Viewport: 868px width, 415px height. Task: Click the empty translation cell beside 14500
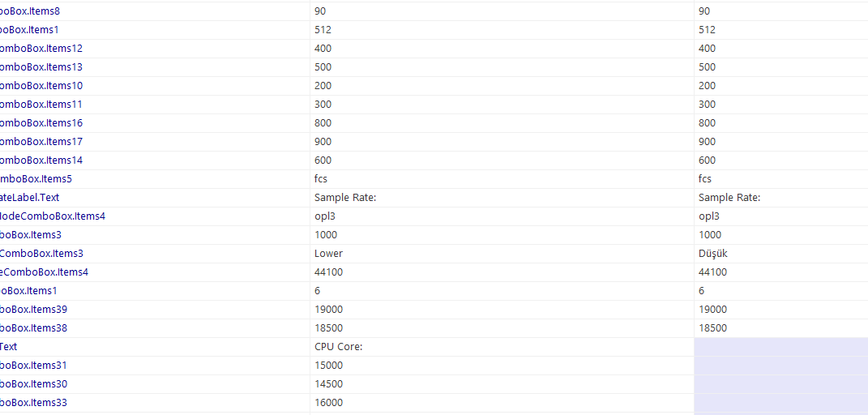point(781,384)
